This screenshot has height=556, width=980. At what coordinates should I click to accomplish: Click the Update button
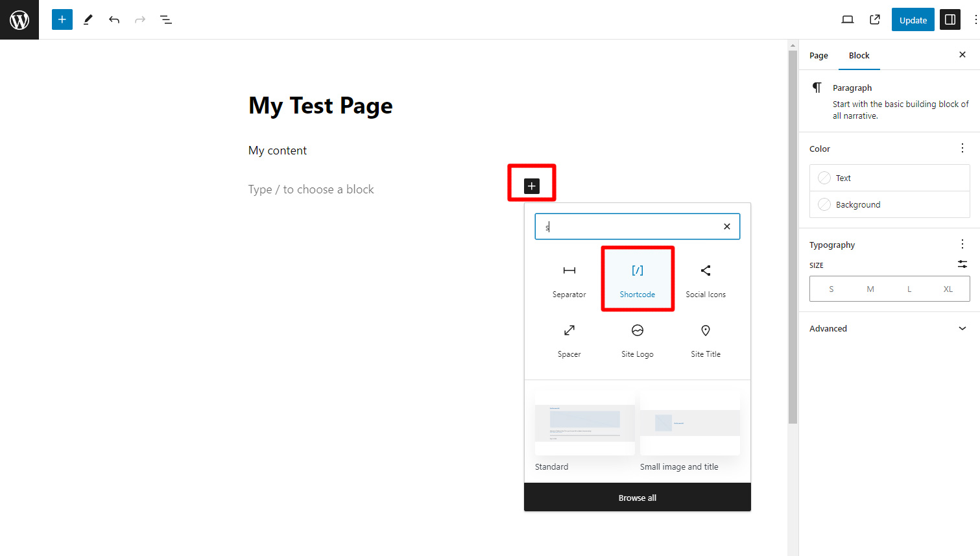click(913, 20)
